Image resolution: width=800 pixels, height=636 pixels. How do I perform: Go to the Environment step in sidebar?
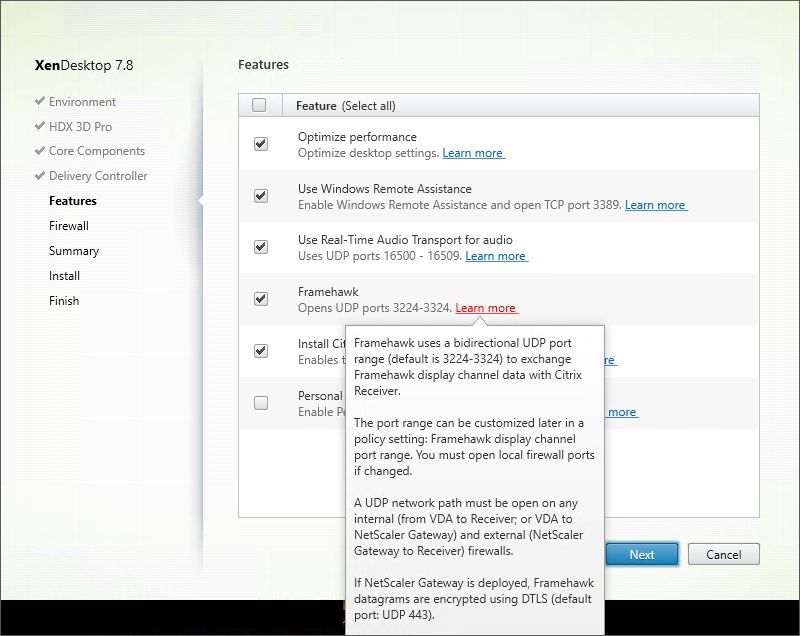(x=82, y=102)
